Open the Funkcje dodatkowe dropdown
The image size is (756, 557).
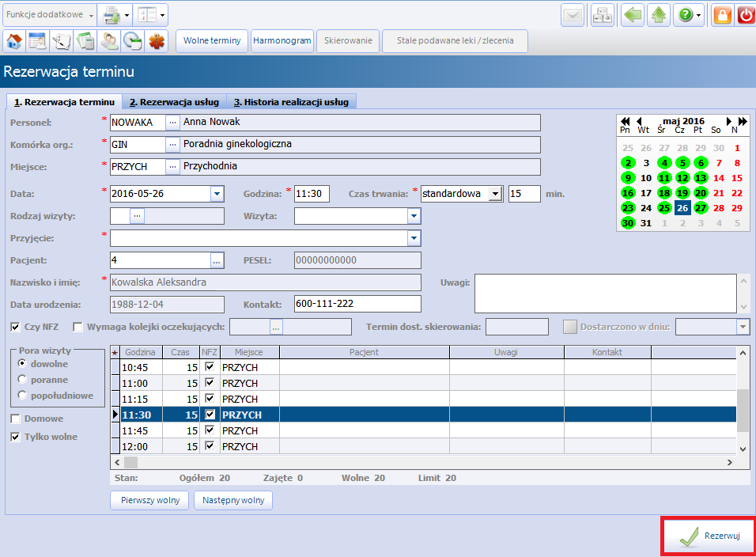click(x=50, y=15)
